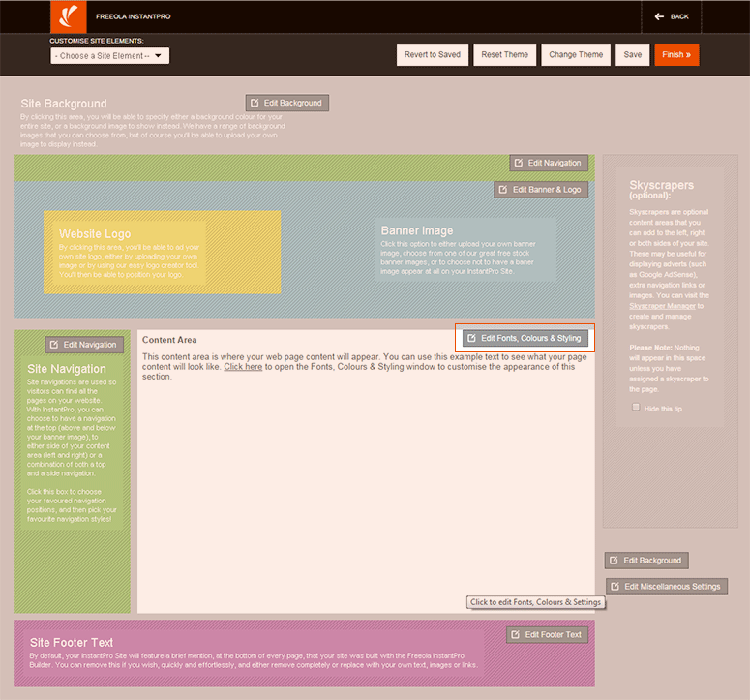Tick the Hide this tip checkbox
This screenshot has height=700, width=750.
636,408
